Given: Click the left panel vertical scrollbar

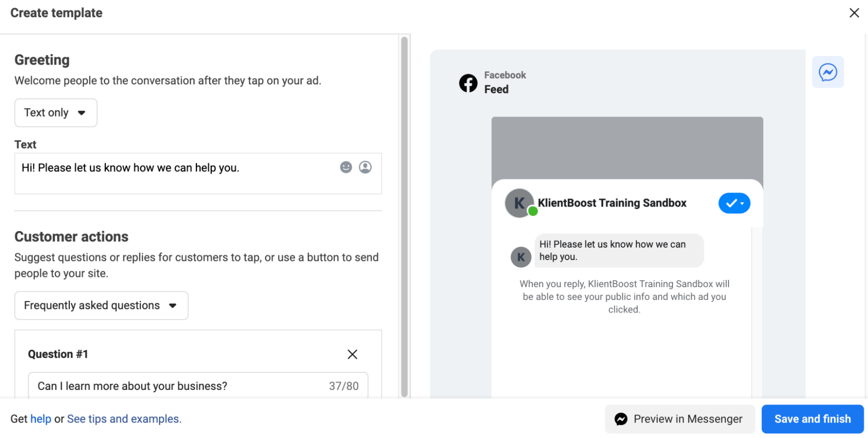Looking at the screenshot, I should pos(404,217).
